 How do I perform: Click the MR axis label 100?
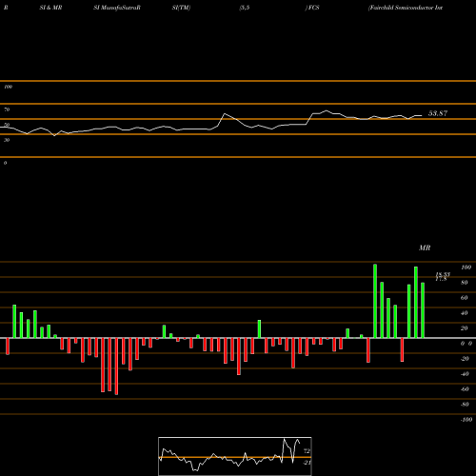[x=466, y=268]
